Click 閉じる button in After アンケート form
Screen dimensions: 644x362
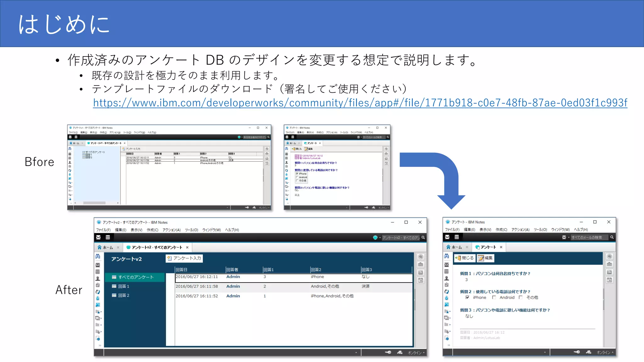[x=465, y=258]
